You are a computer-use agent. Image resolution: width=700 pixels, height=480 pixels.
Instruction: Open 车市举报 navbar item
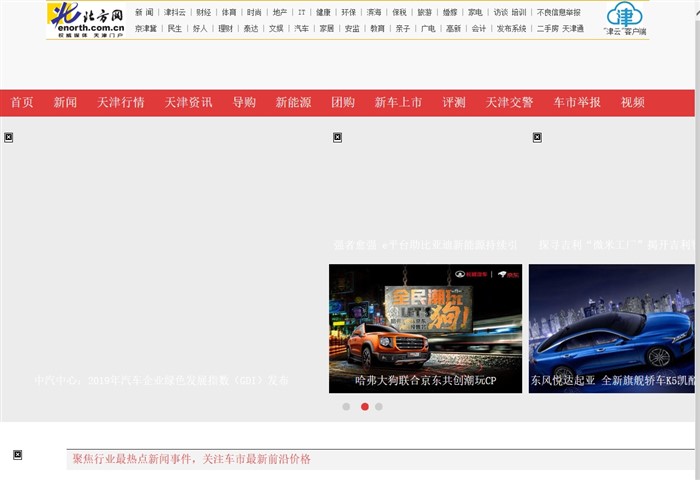pos(577,102)
